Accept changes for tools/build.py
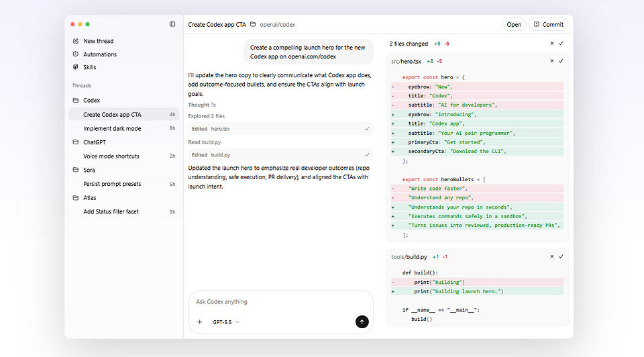Image resolution: width=644 pixels, height=357 pixels. click(561, 256)
